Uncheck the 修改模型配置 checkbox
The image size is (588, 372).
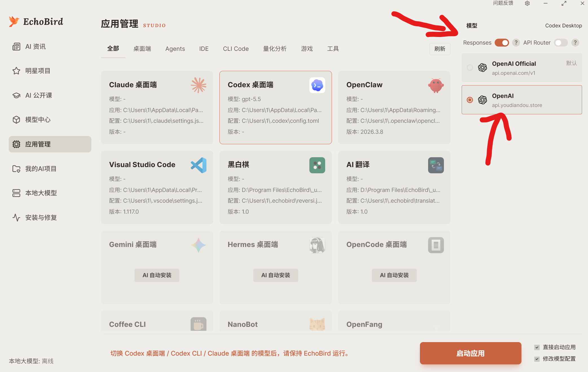537,359
